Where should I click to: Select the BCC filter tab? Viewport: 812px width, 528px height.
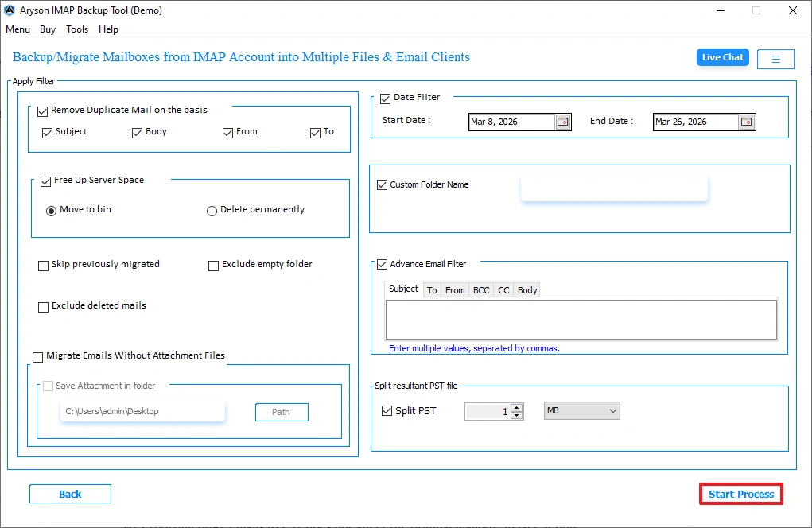click(480, 289)
